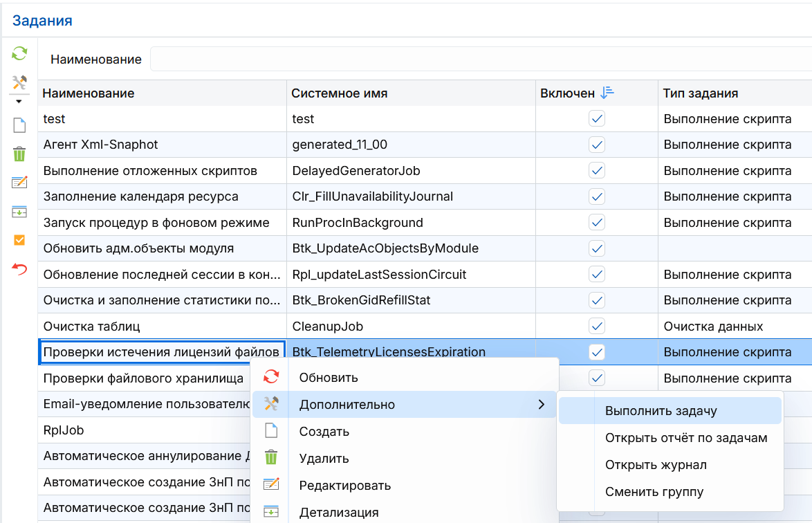
Task: Click Сменить группу in the submenu
Action: (x=654, y=492)
